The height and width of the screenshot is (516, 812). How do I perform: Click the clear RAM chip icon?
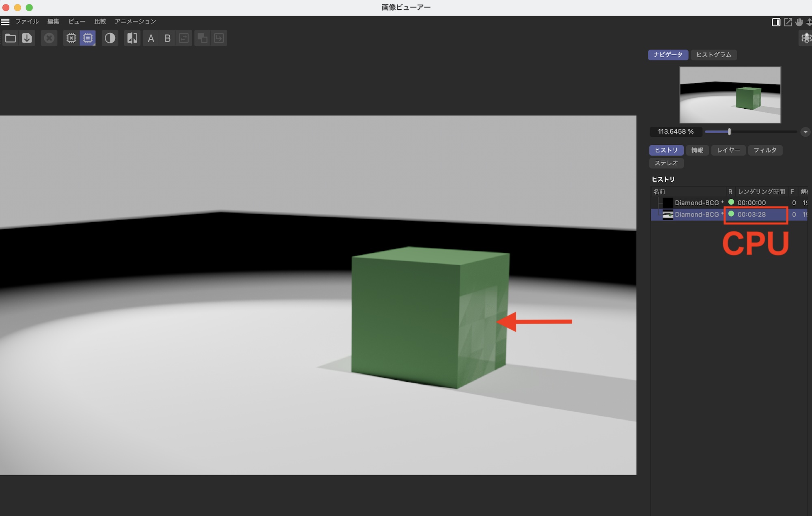point(71,38)
